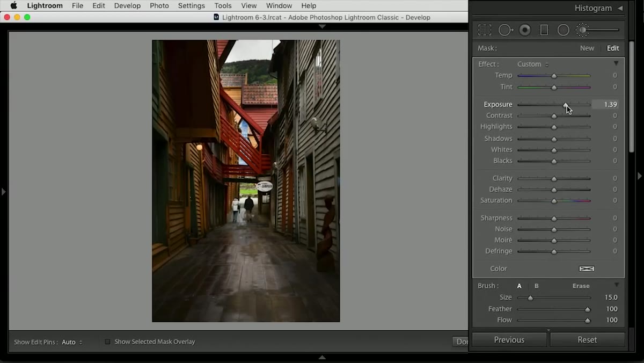Select the Graduated Filter tool

[544, 30]
